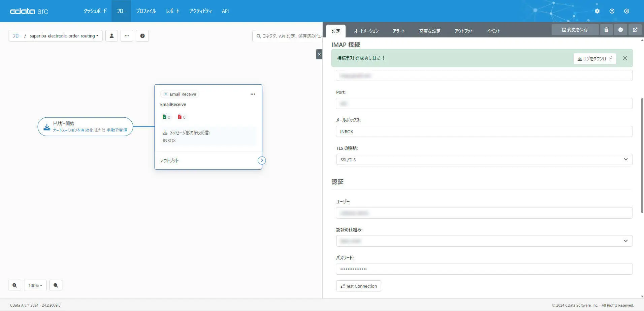Image resolution: width=644 pixels, height=311 pixels.
Task: Click the blurred server field above Port
Action: pyautogui.click(x=484, y=76)
